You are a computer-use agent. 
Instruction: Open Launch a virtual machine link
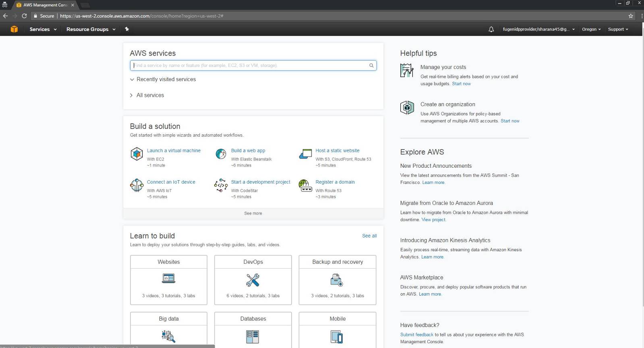tap(174, 150)
